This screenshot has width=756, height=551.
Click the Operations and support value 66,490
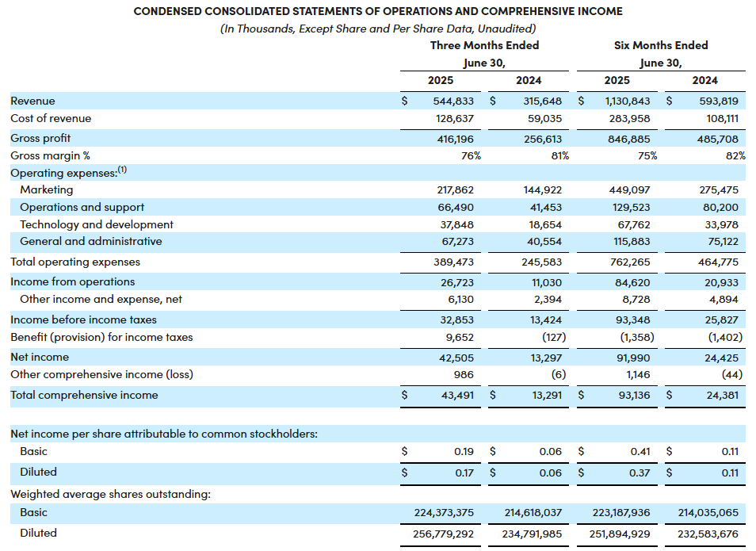(456, 207)
